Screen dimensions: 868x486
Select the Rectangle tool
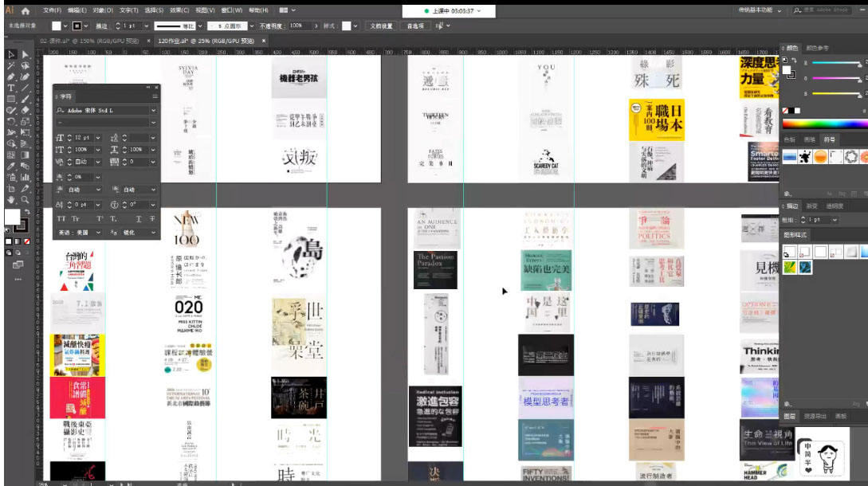click(11, 99)
